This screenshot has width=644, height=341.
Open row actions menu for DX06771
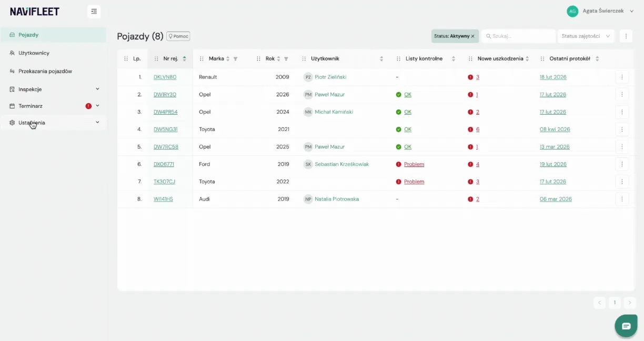[622, 164]
